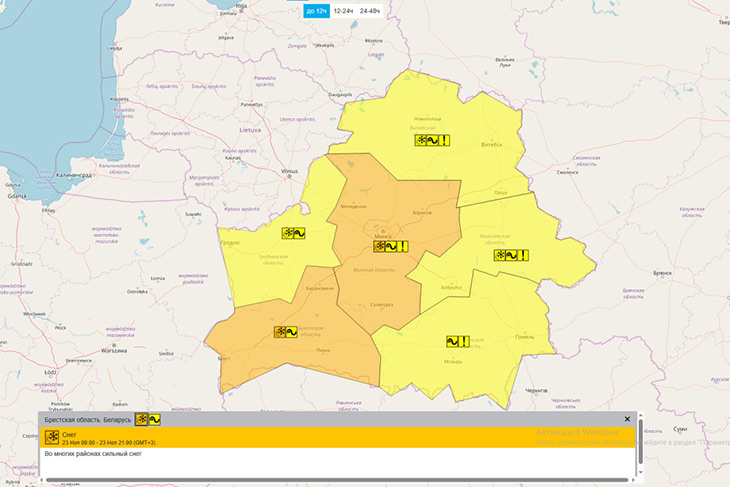
Task: Click the scroll-left arrow of popup scrollbar
Action: [x=42, y=480]
